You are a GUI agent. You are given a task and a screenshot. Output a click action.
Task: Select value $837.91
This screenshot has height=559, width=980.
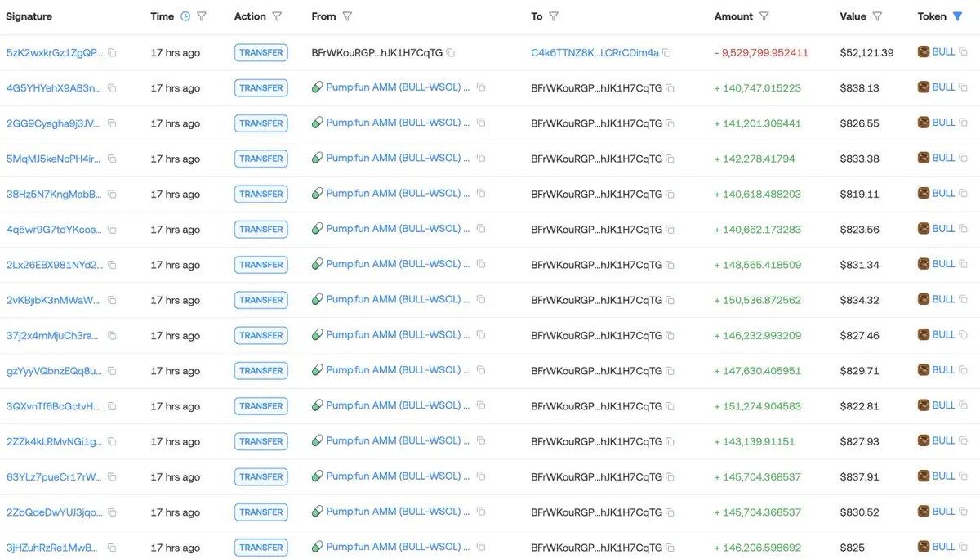tap(860, 476)
